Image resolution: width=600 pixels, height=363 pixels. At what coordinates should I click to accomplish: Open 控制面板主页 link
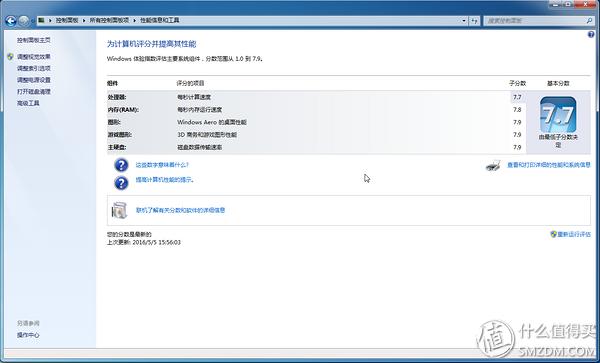point(34,40)
